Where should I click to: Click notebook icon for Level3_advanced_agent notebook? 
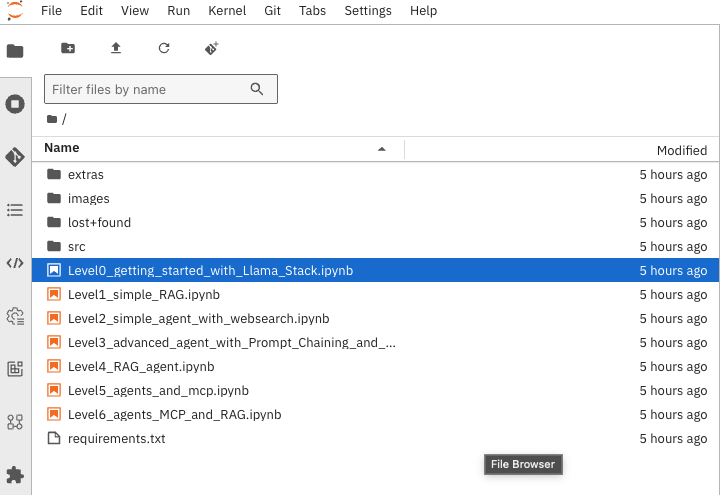click(x=54, y=343)
